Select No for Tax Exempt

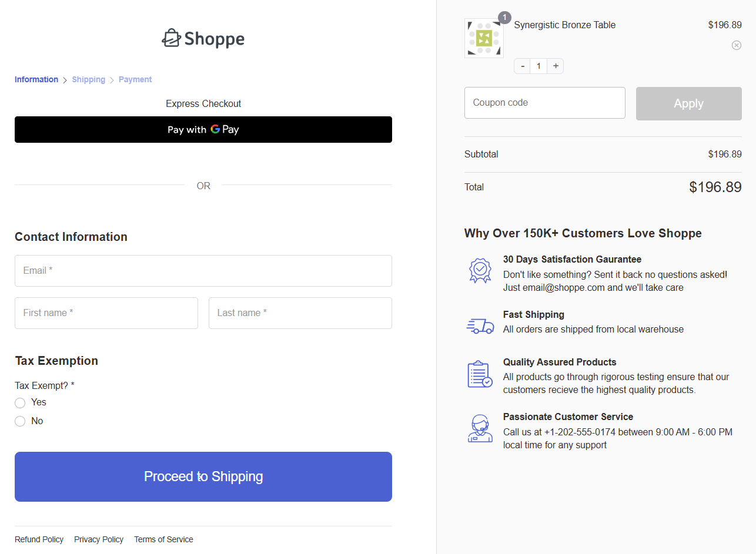pyautogui.click(x=19, y=421)
